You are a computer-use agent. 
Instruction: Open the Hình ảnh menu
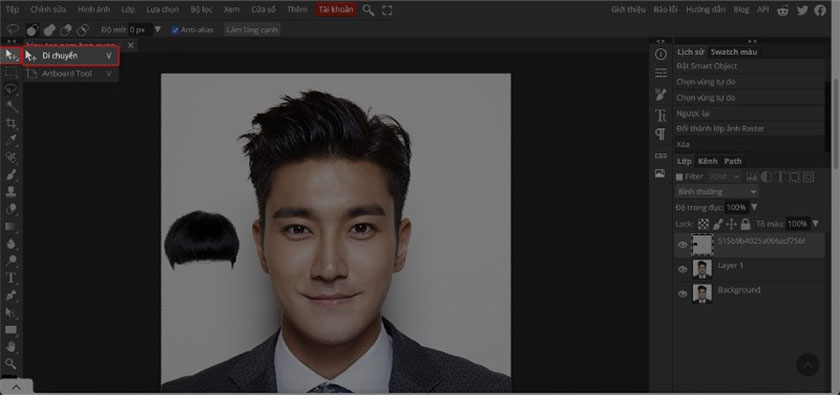94,10
